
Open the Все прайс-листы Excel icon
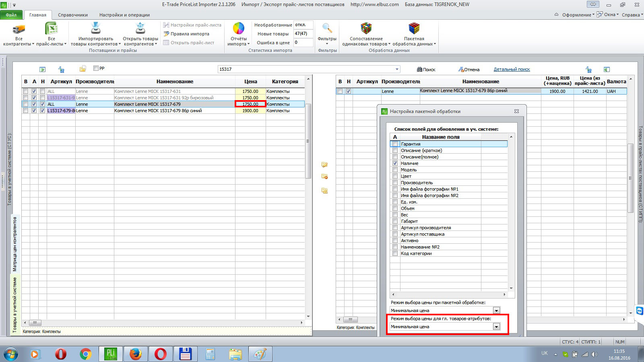click(x=51, y=29)
